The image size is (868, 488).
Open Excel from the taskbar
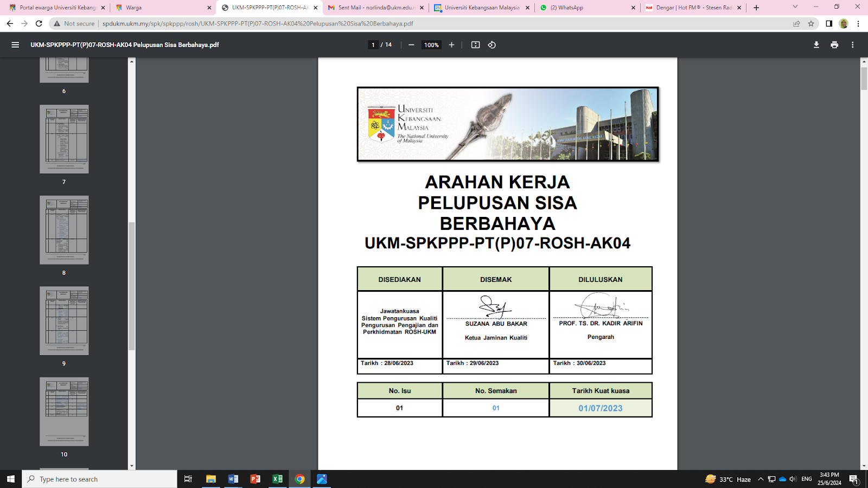point(278,479)
